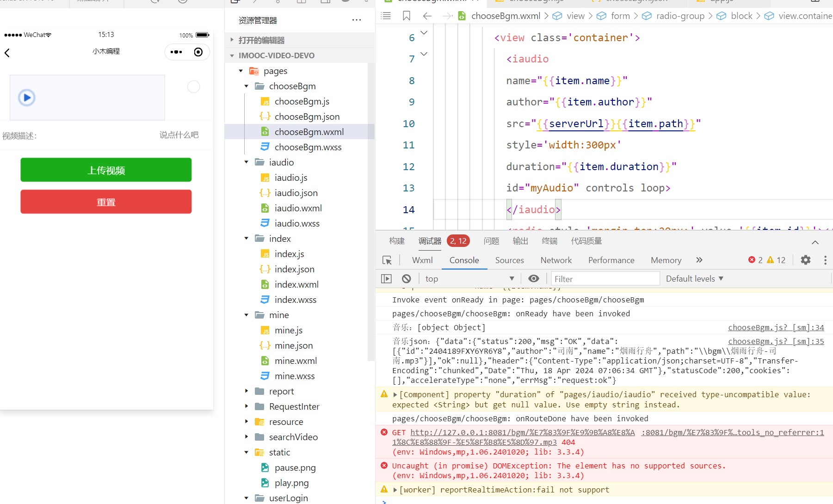833x504 pixels.
Task: Click the green 上传视频 button
Action: pos(106,170)
